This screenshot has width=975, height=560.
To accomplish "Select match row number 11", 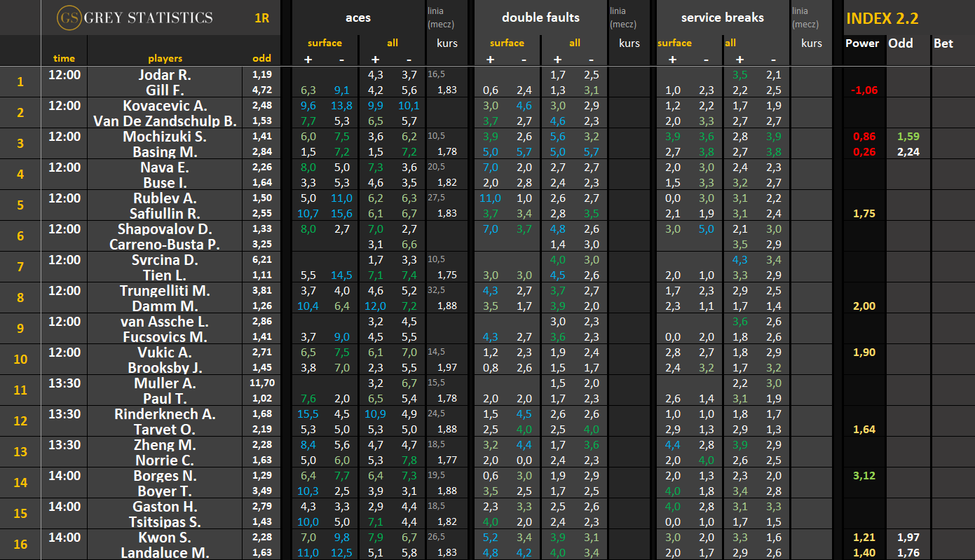I will click(20, 390).
